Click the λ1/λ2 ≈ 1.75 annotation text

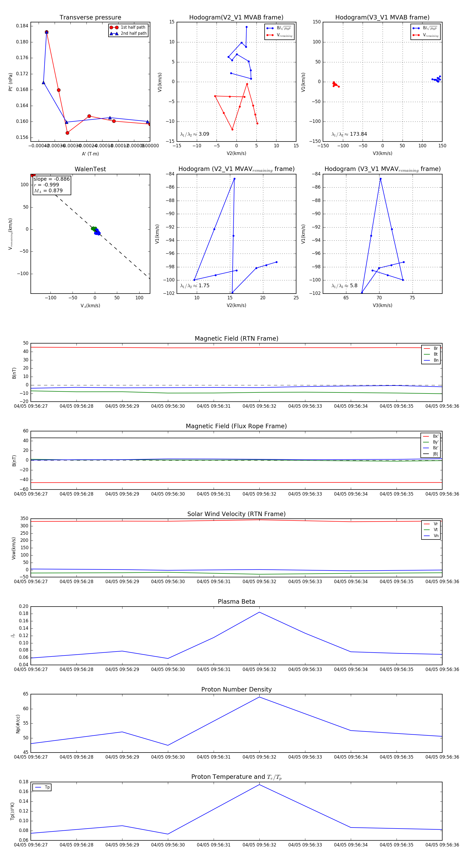pyautogui.click(x=194, y=286)
